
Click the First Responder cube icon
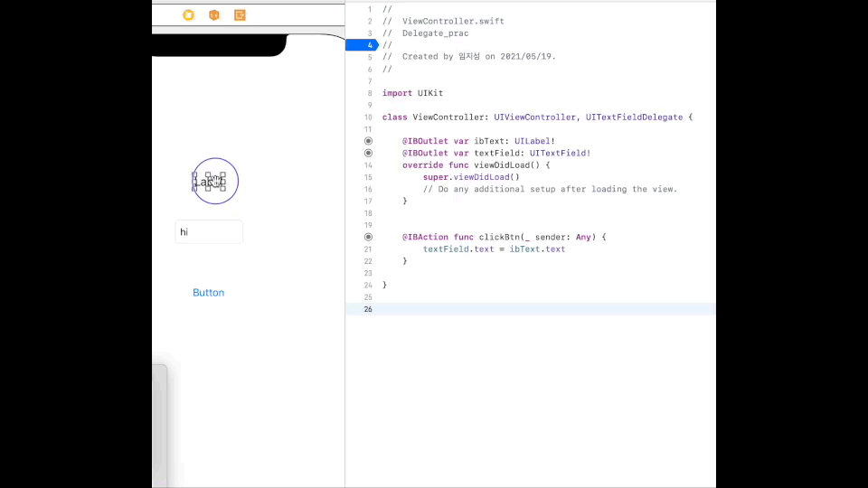coord(214,15)
